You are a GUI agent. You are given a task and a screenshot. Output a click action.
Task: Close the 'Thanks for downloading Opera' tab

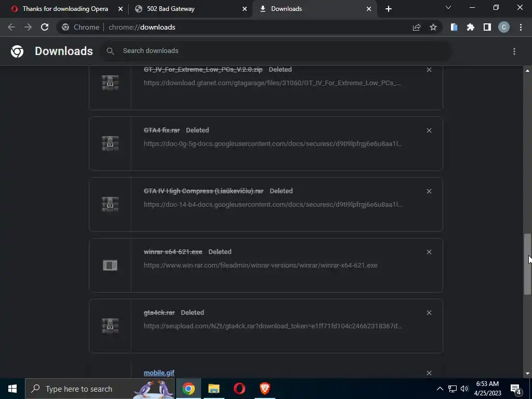(x=121, y=9)
